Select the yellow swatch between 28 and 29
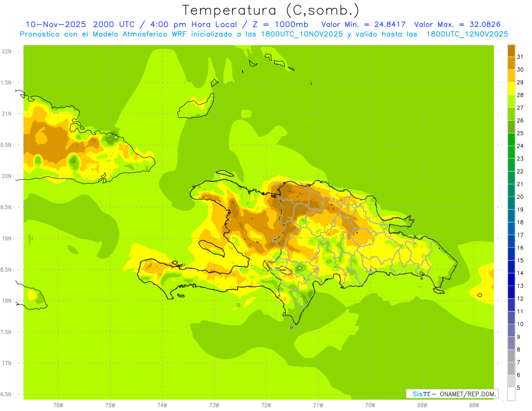532x411 pixels. point(511,88)
